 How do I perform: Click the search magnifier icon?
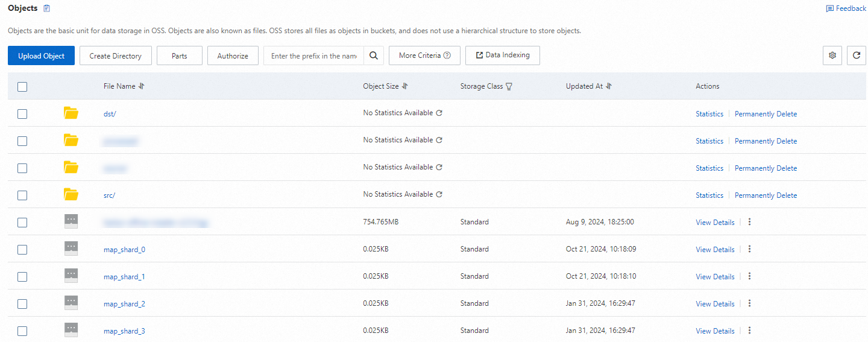pos(374,55)
